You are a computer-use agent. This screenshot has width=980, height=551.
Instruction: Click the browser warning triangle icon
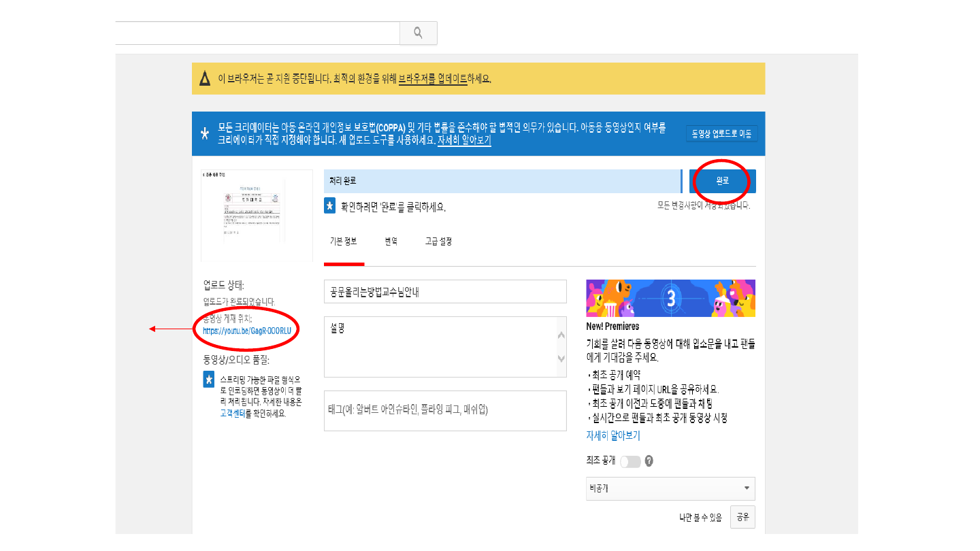205,79
